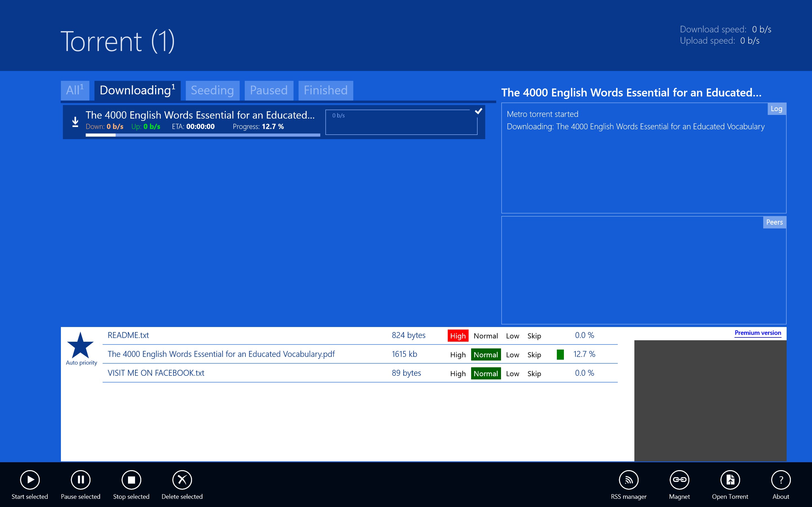
Task: Set README.txt priority to Skip
Action: click(x=534, y=336)
